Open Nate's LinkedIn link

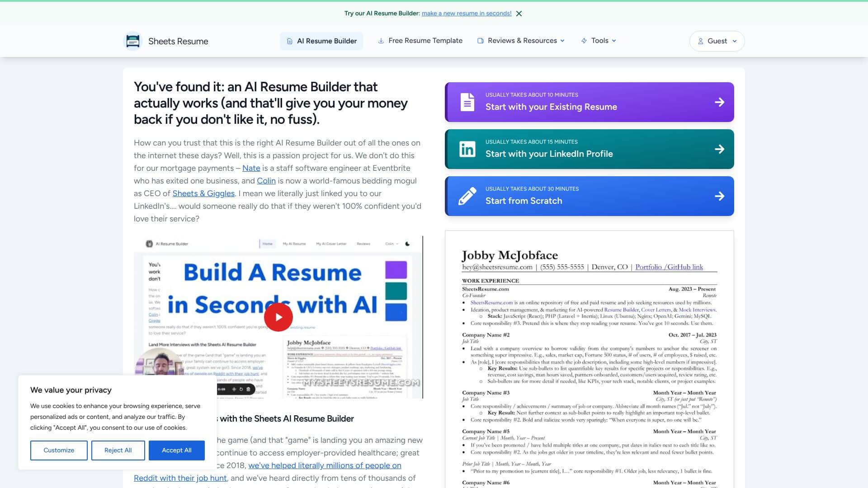click(x=251, y=168)
